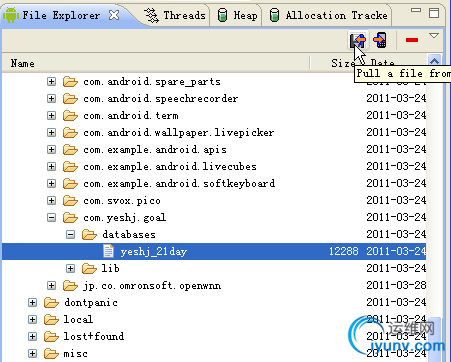Switch to the Threads tab
The width and height of the screenshot is (451, 362).
click(175, 15)
